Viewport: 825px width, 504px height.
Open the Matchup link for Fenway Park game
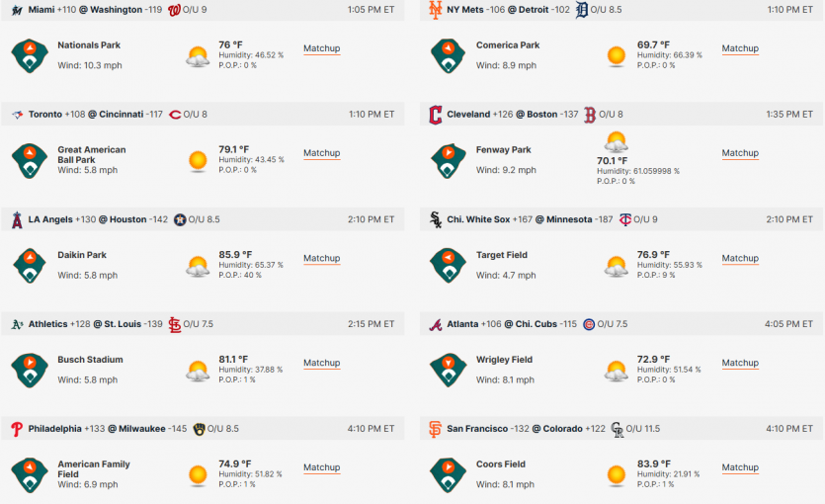tap(740, 153)
